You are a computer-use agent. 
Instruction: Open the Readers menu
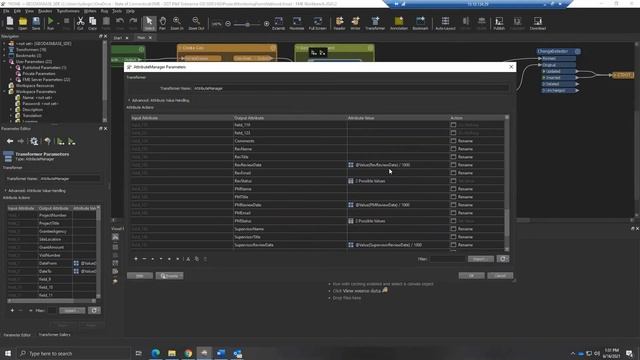[x=45, y=11]
